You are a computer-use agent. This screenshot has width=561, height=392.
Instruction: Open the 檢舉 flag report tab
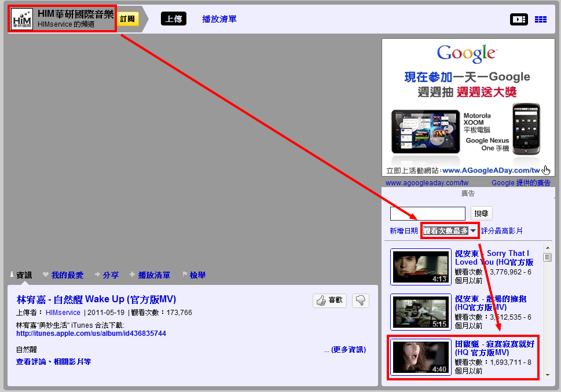click(x=194, y=275)
